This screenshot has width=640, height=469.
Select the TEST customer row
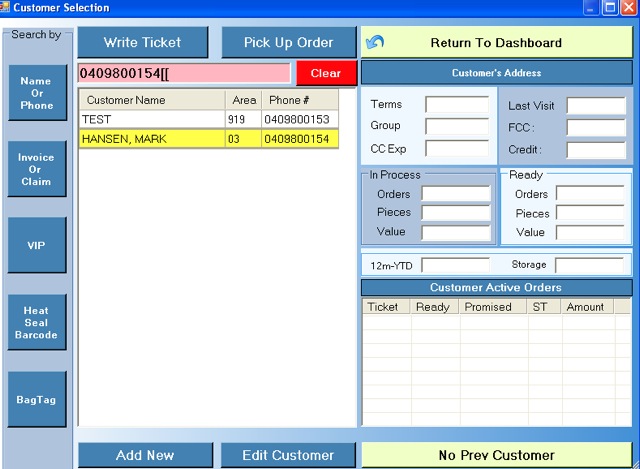(217, 119)
